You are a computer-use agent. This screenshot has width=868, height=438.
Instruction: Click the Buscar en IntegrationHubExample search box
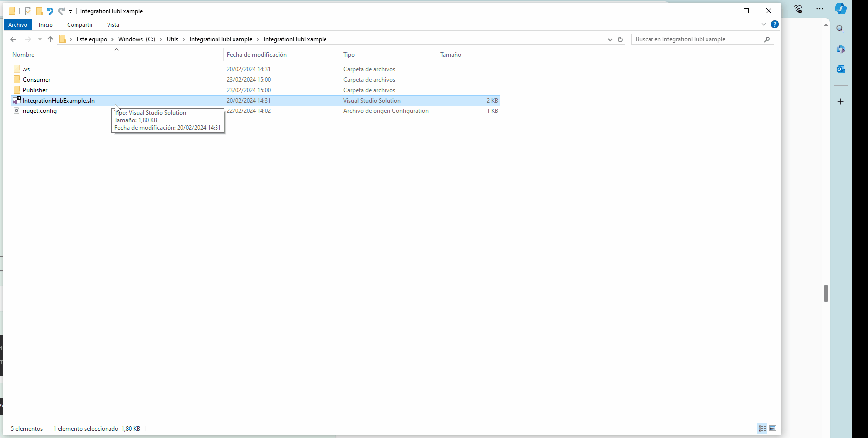click(697, 39)
